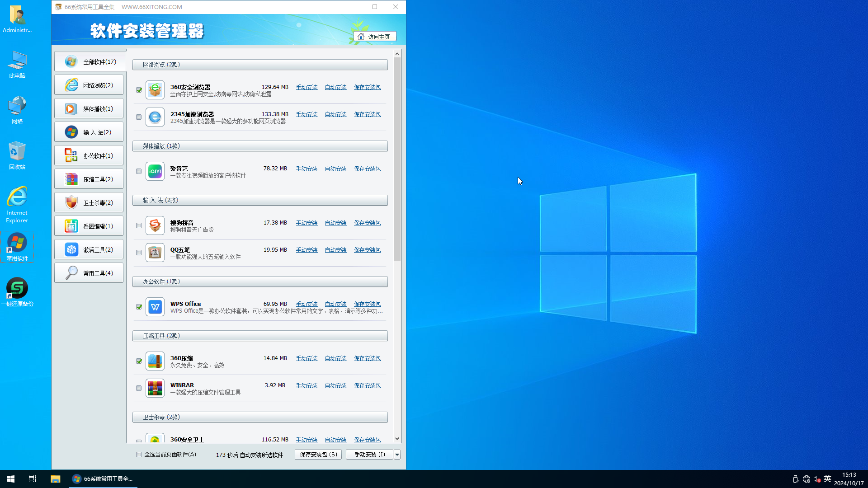Click USB device tray icon

point(796,479)
